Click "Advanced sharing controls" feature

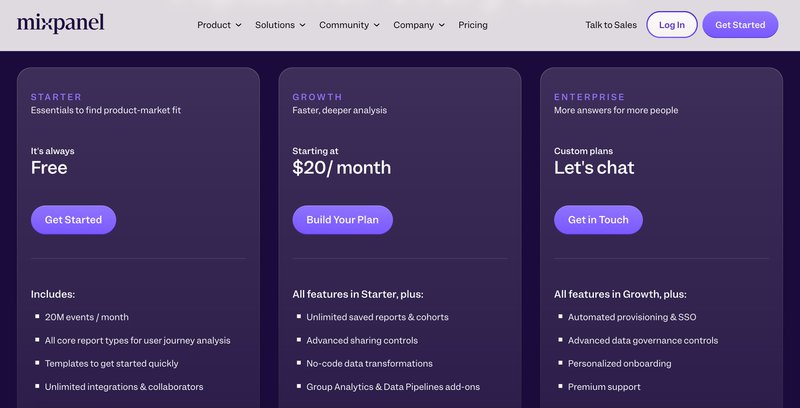point(362,341)
